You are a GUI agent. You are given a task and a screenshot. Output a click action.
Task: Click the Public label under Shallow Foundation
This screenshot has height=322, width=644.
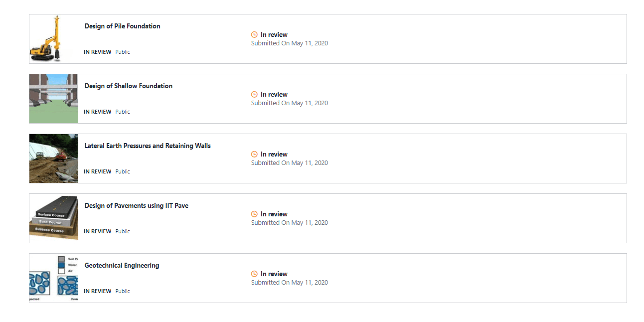(123, 112)
